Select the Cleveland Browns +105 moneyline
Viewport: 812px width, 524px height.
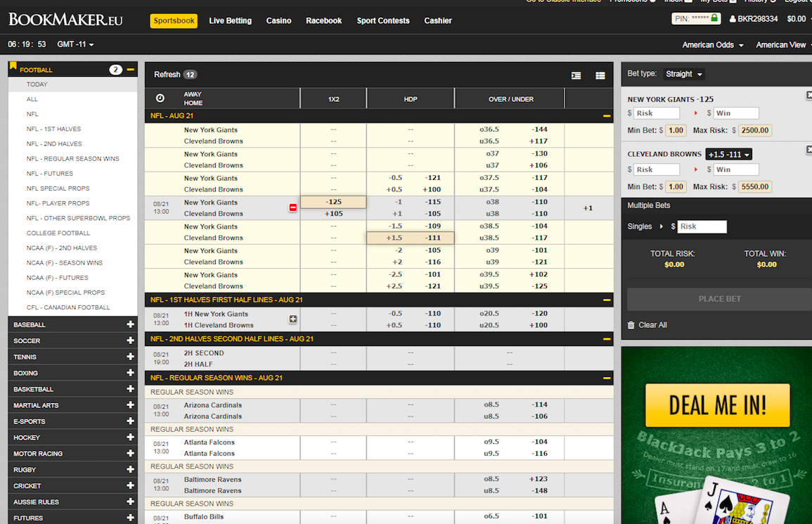(x=333, y=214)
